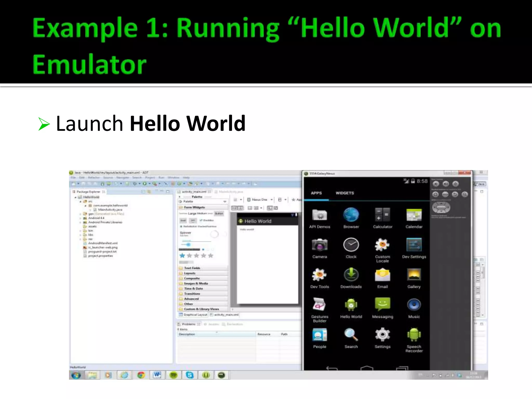This screenshot has width=532, height=399.
Task: Expand the bin folder node
Action: tap(81, 231)
